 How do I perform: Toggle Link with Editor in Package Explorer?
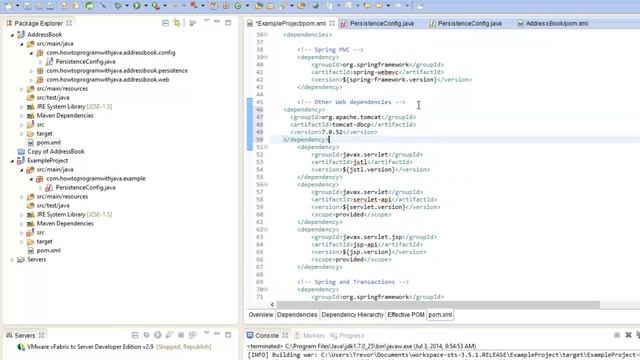click(177, 23)
